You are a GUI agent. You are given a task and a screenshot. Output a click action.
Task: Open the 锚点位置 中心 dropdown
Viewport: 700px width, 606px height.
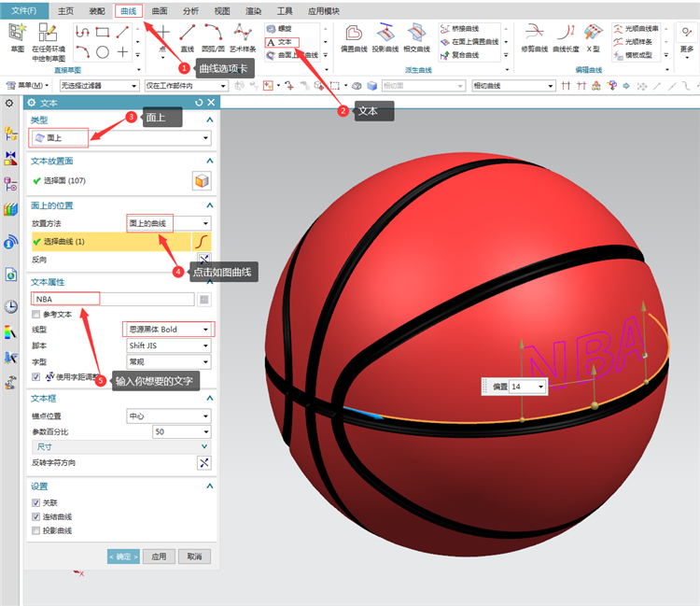[169, 416]
